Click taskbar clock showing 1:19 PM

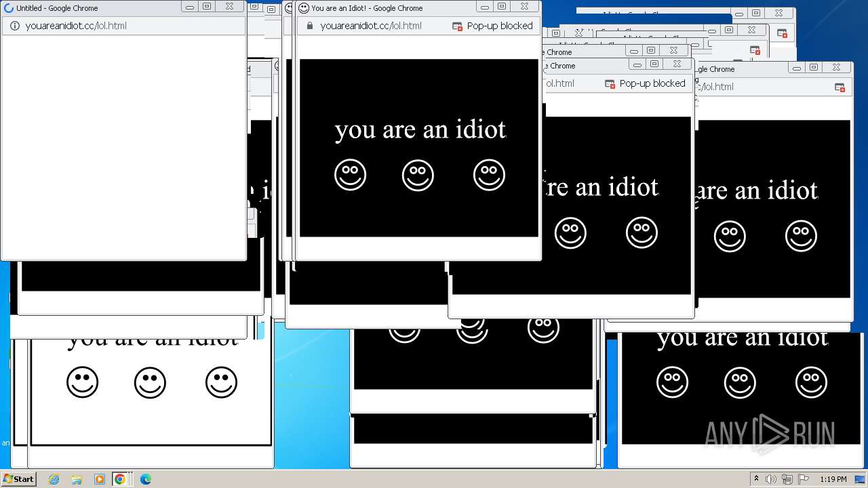pos(833,479)
